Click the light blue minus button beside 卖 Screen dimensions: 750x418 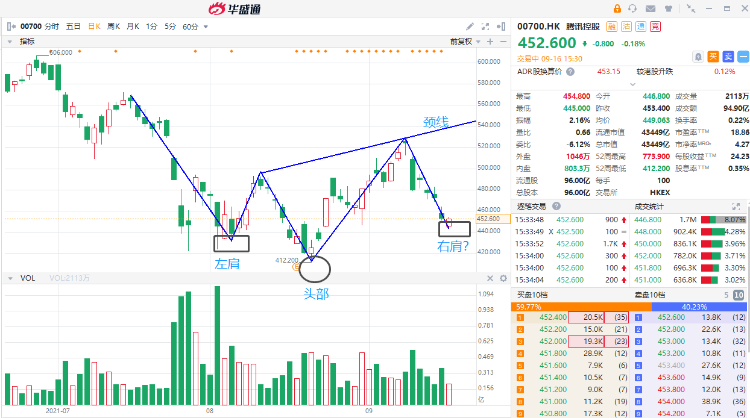click(743, 57)
